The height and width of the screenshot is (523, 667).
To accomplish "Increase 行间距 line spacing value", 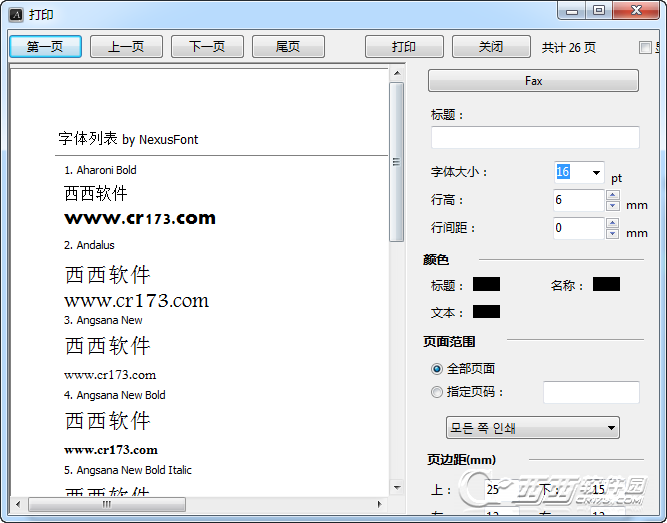I will 613,223.
